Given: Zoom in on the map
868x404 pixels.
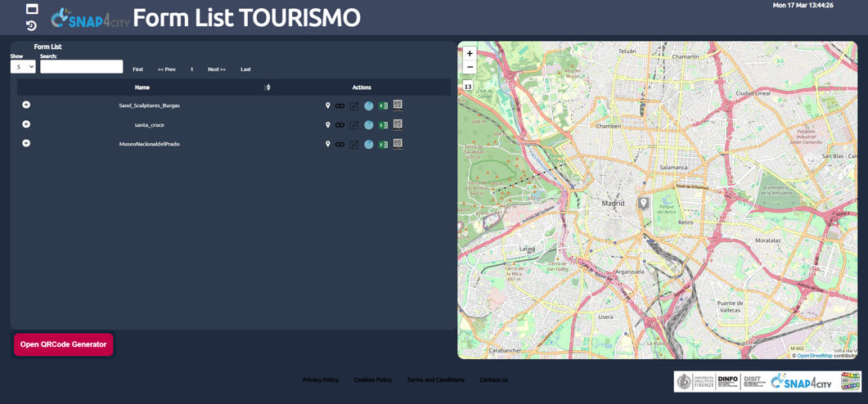Looking at the screenshot, I should (470, 53).
